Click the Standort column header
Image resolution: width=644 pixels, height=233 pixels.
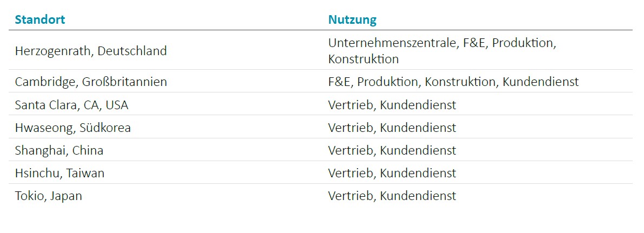point(40,20)
